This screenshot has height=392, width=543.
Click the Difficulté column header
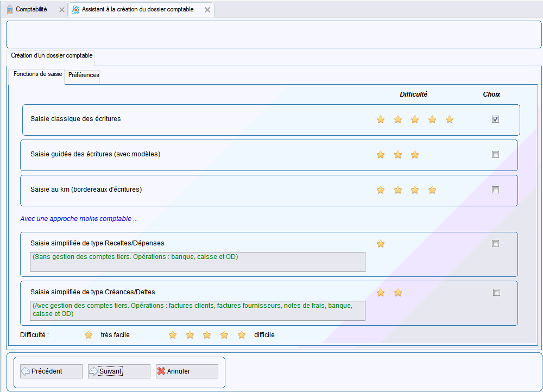(x=413, y=94)
